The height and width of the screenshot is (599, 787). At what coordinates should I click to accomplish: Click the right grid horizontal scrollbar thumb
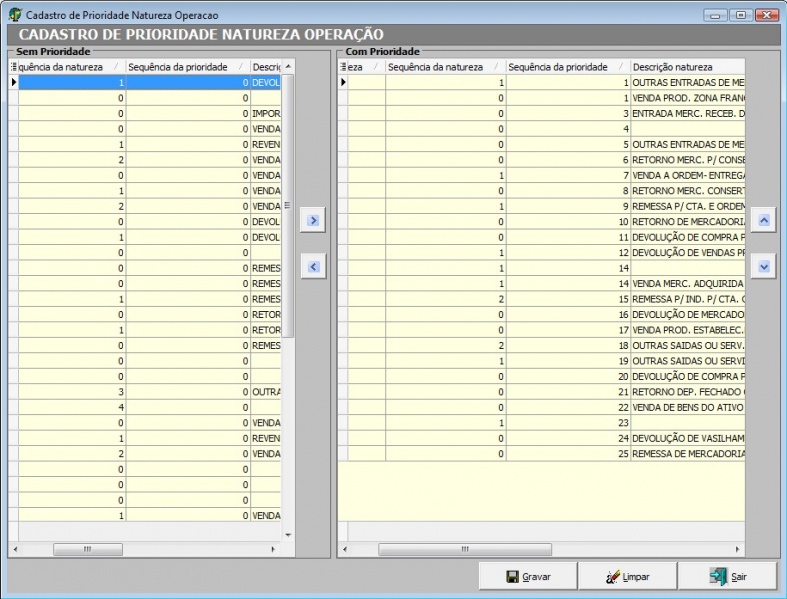(x=464, y=549)
